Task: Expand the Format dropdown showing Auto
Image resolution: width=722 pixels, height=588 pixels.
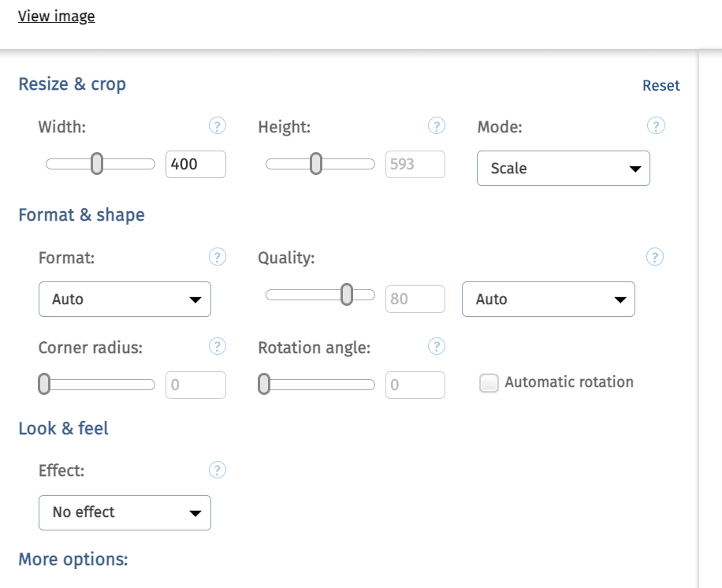Action: pos(125,300)
